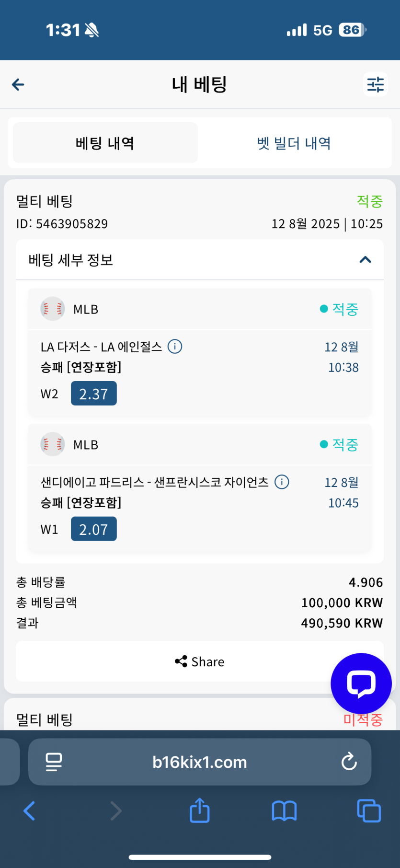Click the W2 odds 2.37 button
Image resolution: width=400 pixels, height=868 pixels.
point(94,393)
